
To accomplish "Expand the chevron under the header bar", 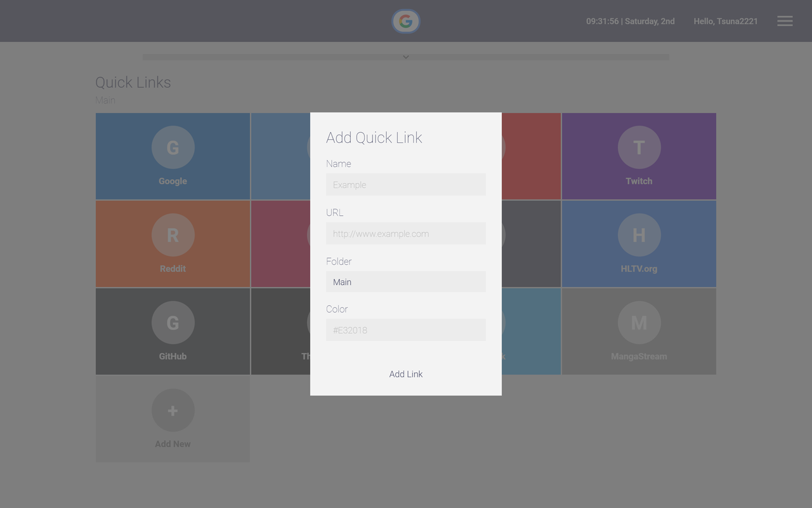I will [x=406, y=57].
